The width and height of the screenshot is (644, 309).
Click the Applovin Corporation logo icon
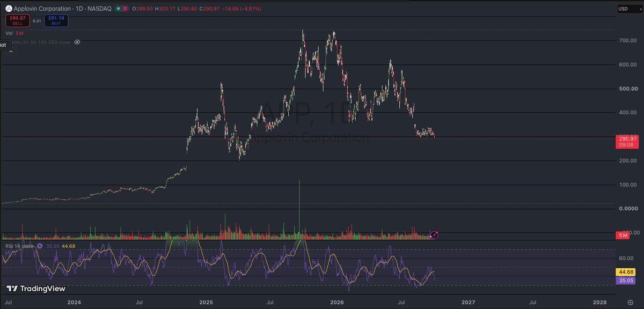8,9
